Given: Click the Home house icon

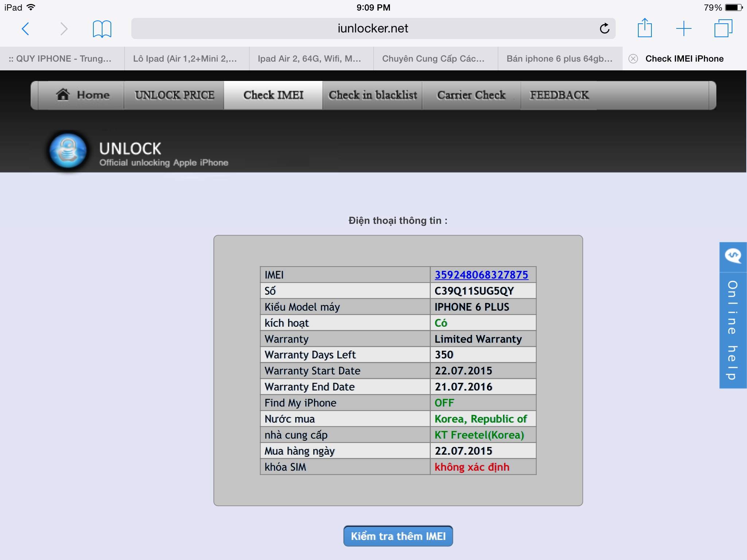Looking at the screenshot, I should click(63, 94).
